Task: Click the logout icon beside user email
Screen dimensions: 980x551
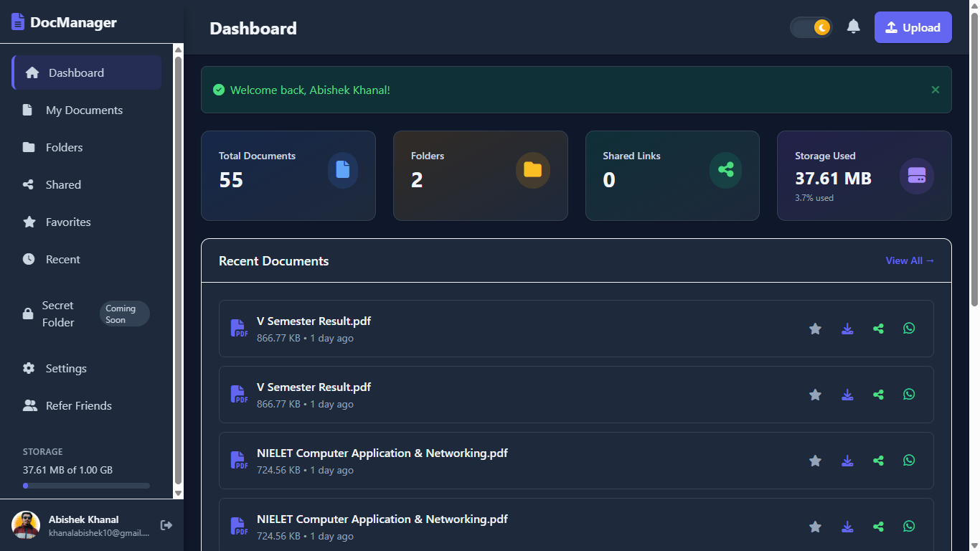Action: 166,525
